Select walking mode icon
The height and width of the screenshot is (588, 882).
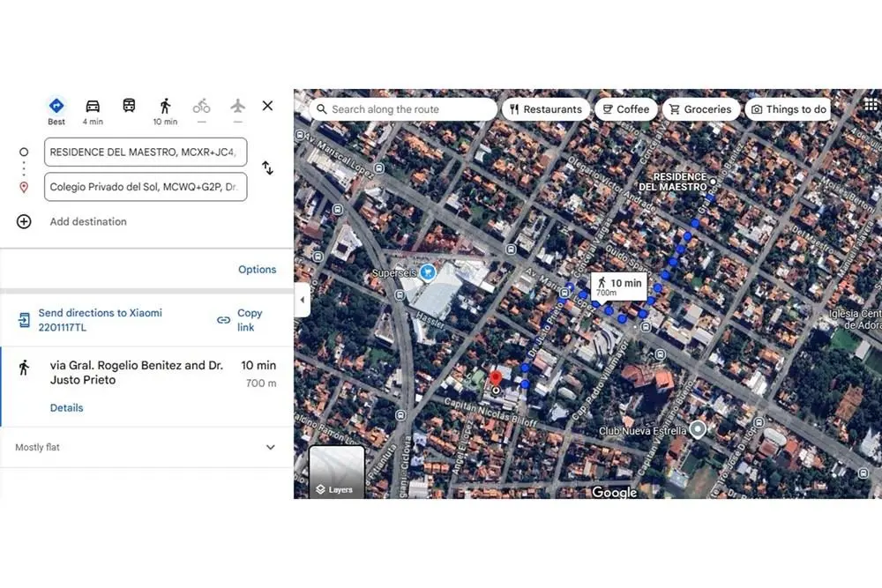(165, 107)
